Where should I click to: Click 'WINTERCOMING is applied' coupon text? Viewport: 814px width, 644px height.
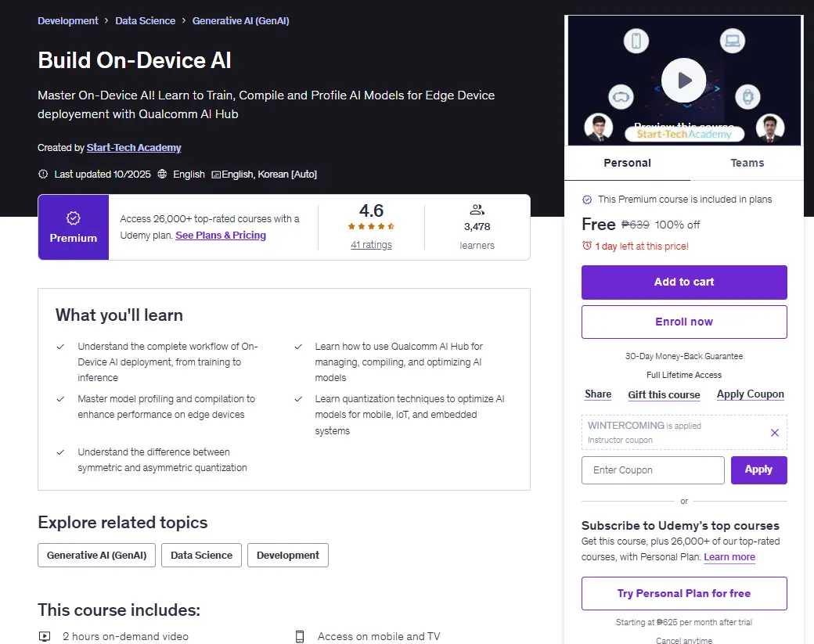click(x=644, y=426)
